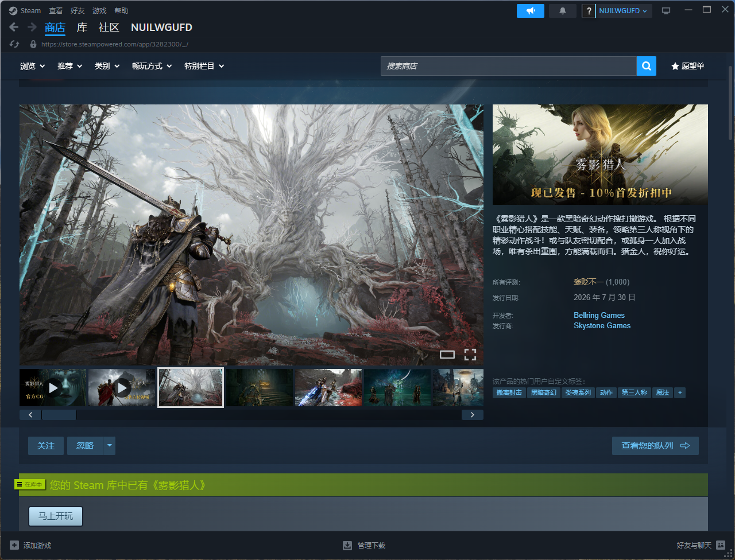Select the blue sword combat thumbnail

pos(328,388)
